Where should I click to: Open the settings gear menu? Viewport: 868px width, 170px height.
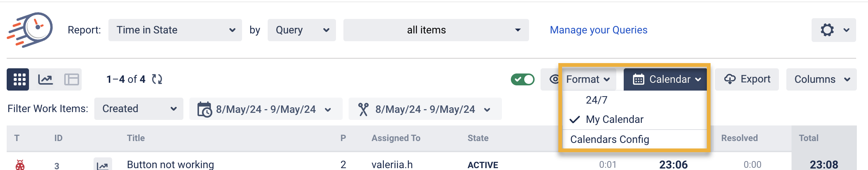833,30
